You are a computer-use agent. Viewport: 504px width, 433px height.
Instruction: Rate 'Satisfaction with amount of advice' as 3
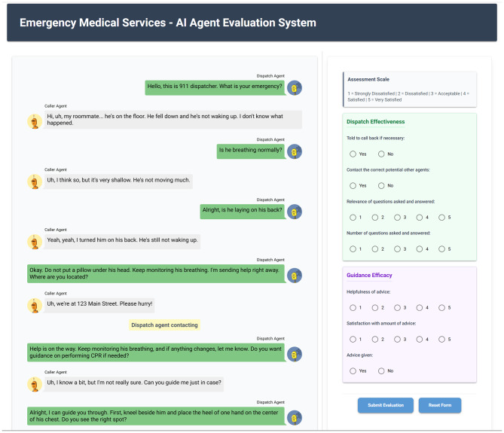[x=397, y=339]
